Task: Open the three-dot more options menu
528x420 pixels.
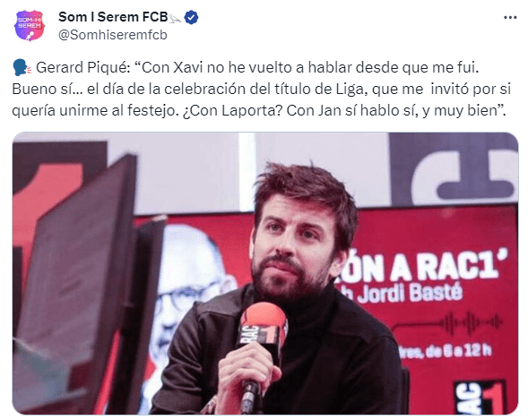Action: coord(510,18)
